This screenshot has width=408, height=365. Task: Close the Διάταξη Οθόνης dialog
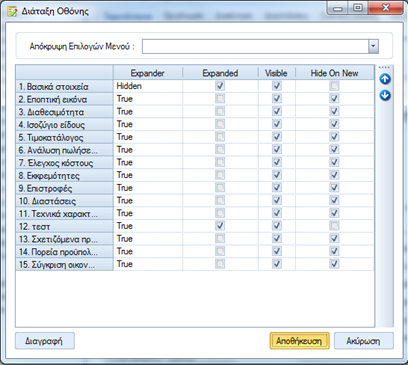pos(385,8)
